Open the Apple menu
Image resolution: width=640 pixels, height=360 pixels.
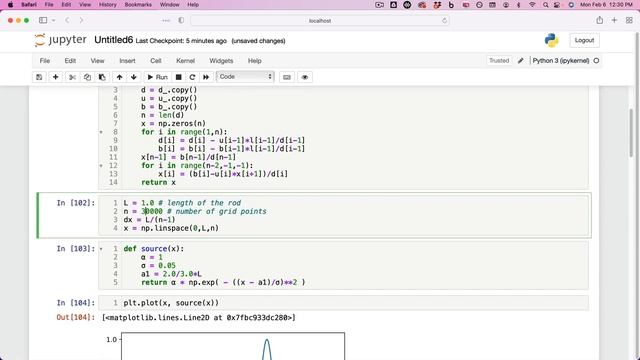click(x=10, y=5)
